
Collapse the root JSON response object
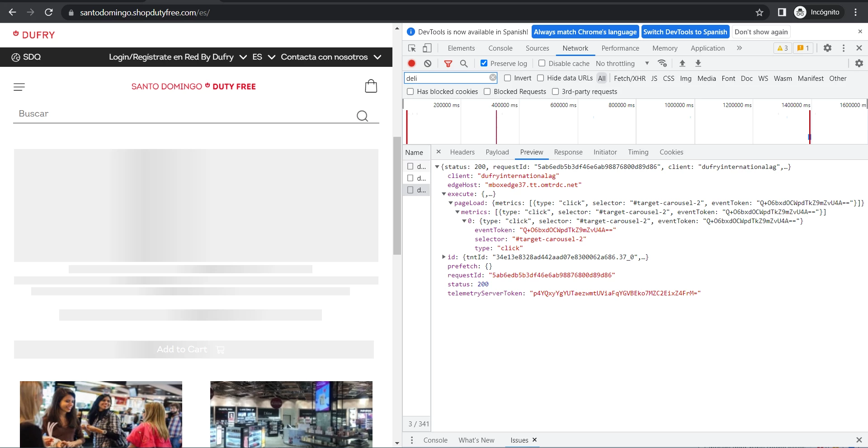(x=437, y=167)
